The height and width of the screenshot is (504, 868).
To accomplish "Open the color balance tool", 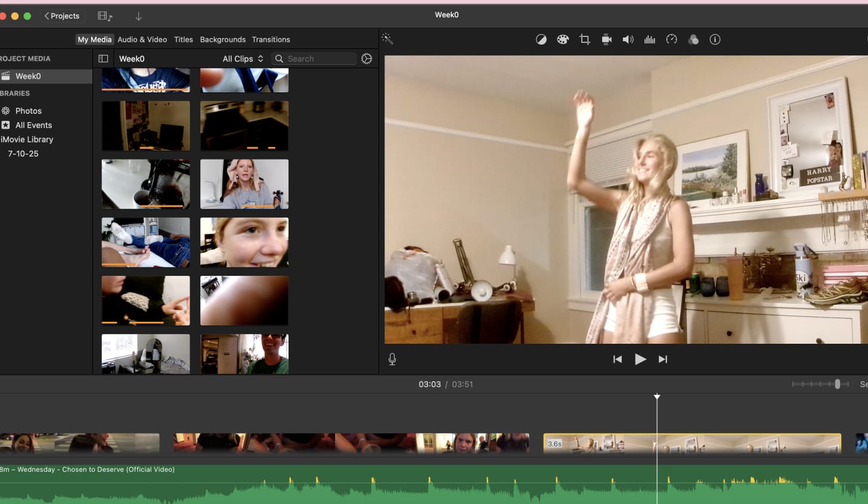I will [x=541, y=39].
